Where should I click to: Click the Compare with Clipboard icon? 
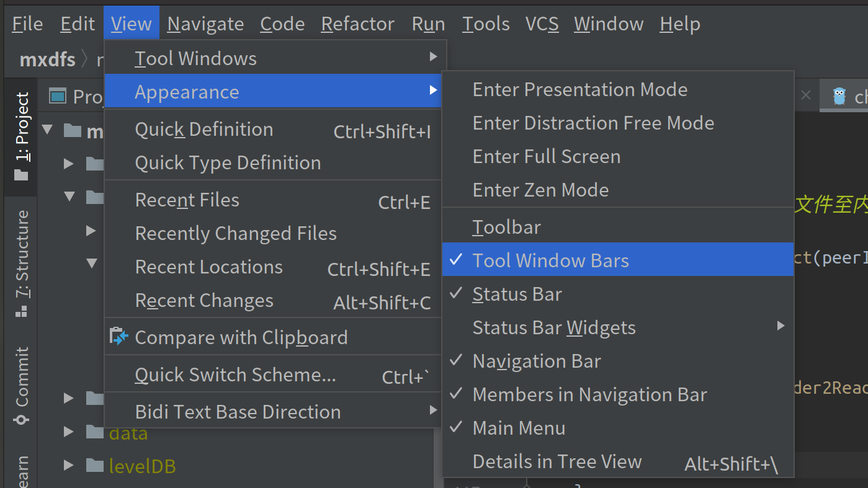tap(118, 337)
